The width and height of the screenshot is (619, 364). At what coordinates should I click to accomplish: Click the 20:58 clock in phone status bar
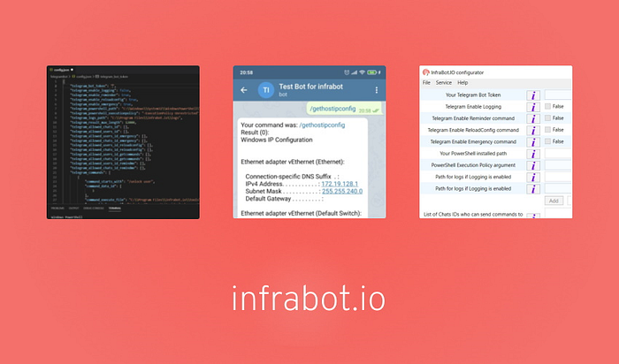tap(247, 72)
